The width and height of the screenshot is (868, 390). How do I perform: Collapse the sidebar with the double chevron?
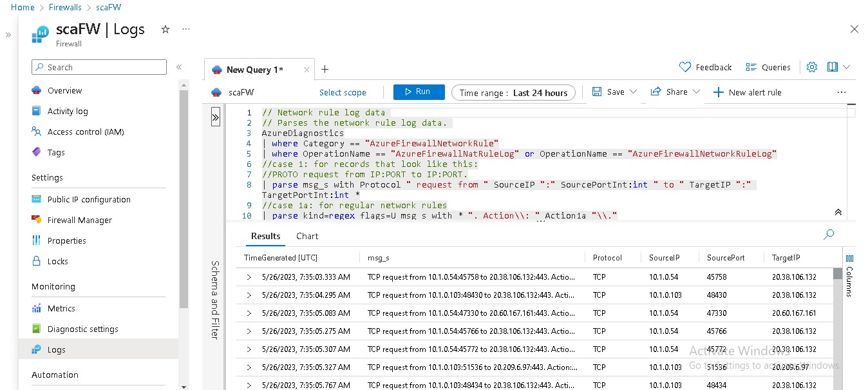pos(179,67)
